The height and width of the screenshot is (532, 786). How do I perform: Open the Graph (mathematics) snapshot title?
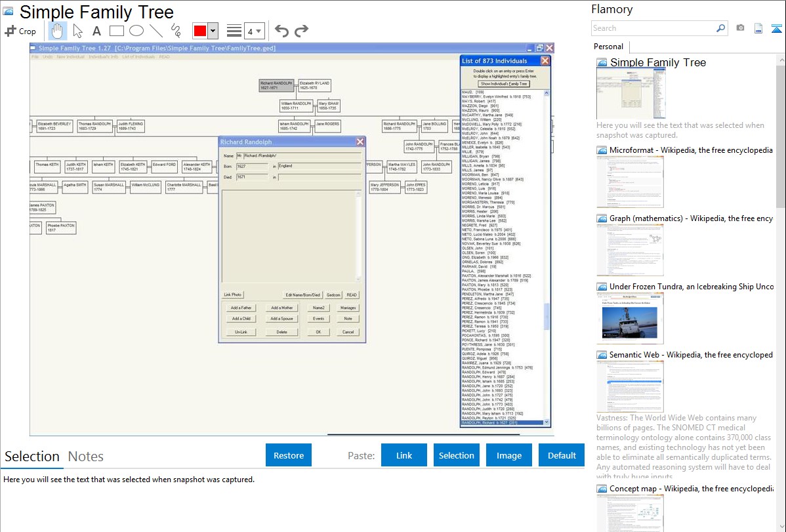point(691,218)
